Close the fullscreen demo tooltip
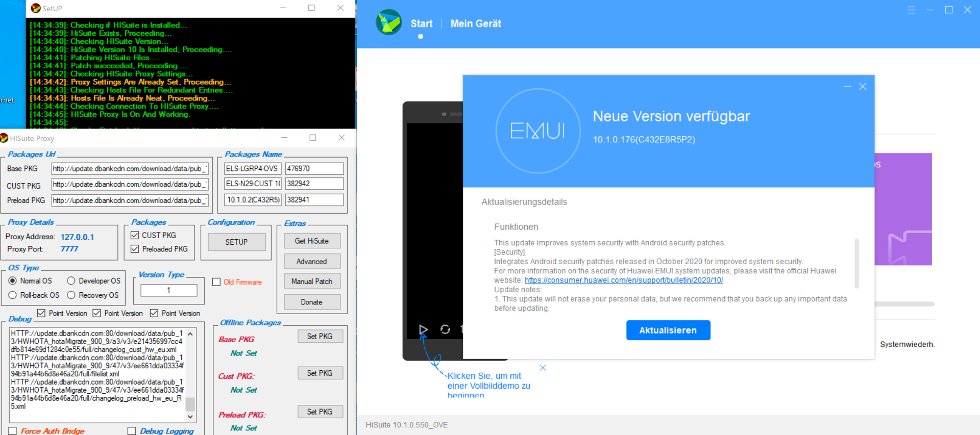The height and width of the screenshot is (435, 980). point(543,368)
